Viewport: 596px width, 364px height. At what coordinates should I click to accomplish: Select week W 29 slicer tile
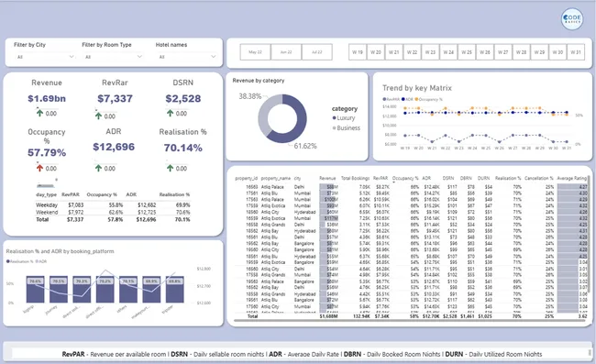coord(539,52)
